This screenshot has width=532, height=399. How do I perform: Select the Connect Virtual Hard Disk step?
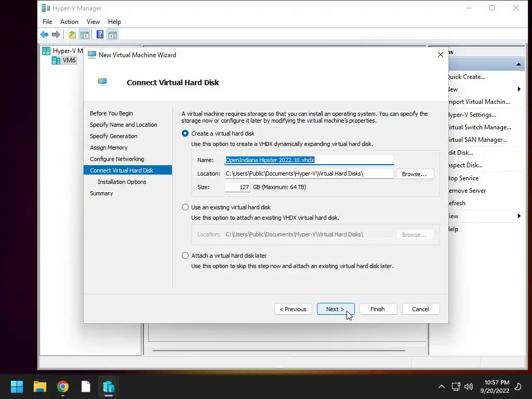128,170
